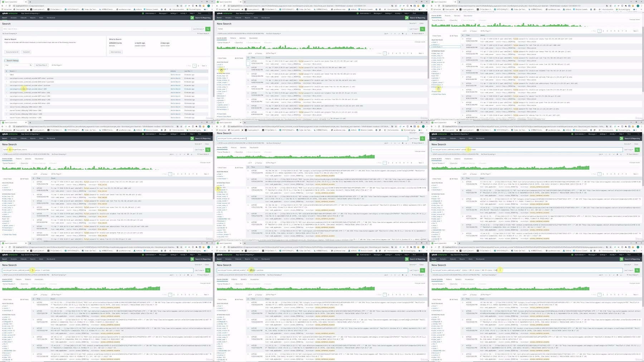
Task: Click Splunk Enterprise logo on Search History page
Action: pos(10,13)
